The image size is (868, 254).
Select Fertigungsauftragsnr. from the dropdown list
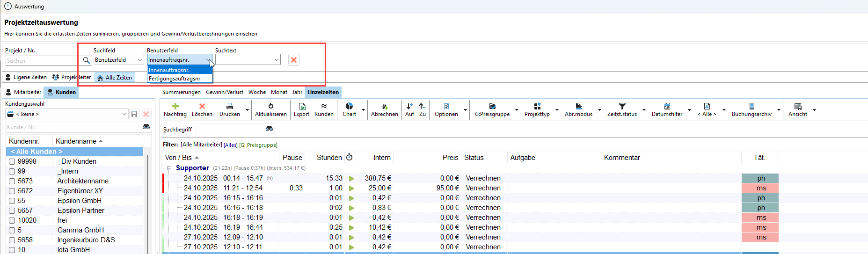[x=175, y=79]
